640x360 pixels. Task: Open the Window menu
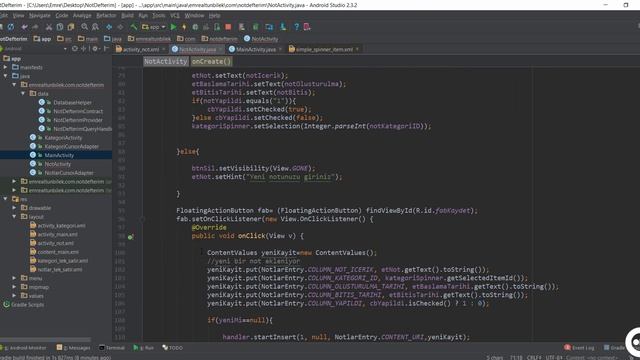pos(194,16)
